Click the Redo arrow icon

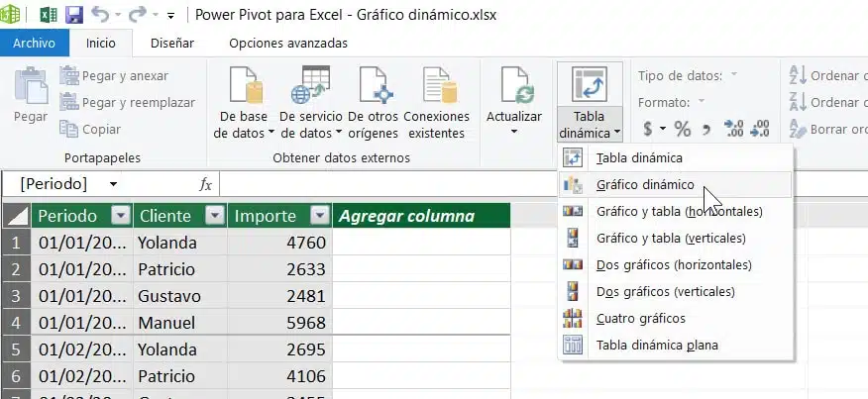138,15
